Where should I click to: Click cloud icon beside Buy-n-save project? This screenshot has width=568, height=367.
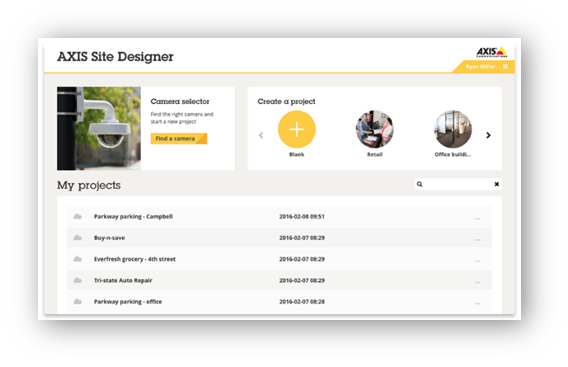(78, 238)
